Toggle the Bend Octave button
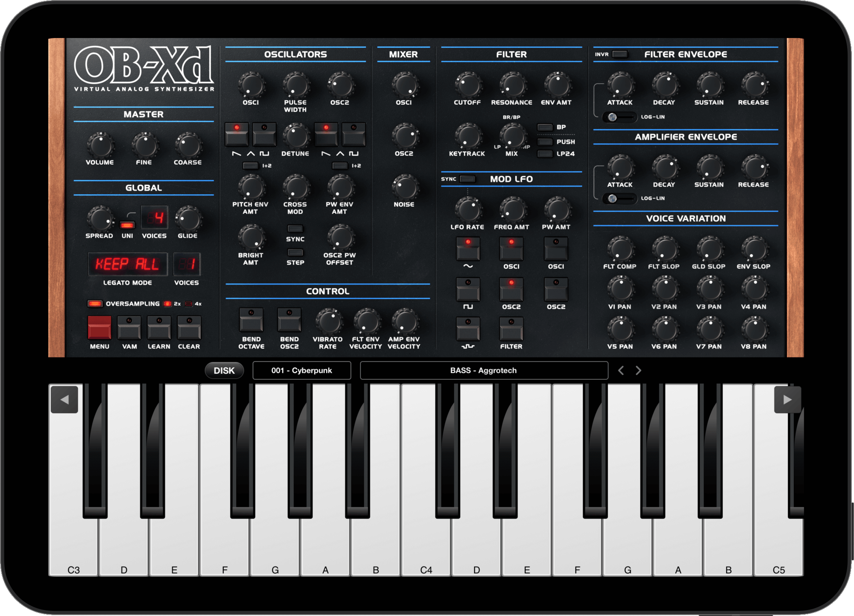 (x=251, y=320)
